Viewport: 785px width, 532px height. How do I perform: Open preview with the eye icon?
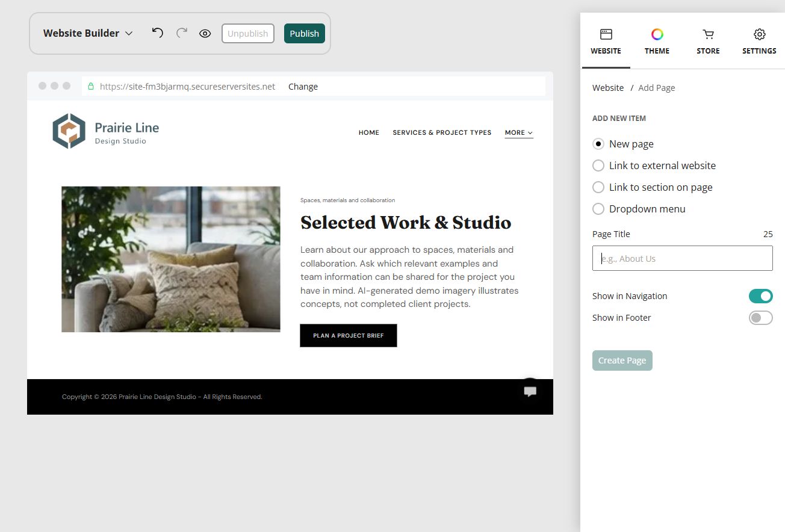pyautogui.click(x=205, y=34)
